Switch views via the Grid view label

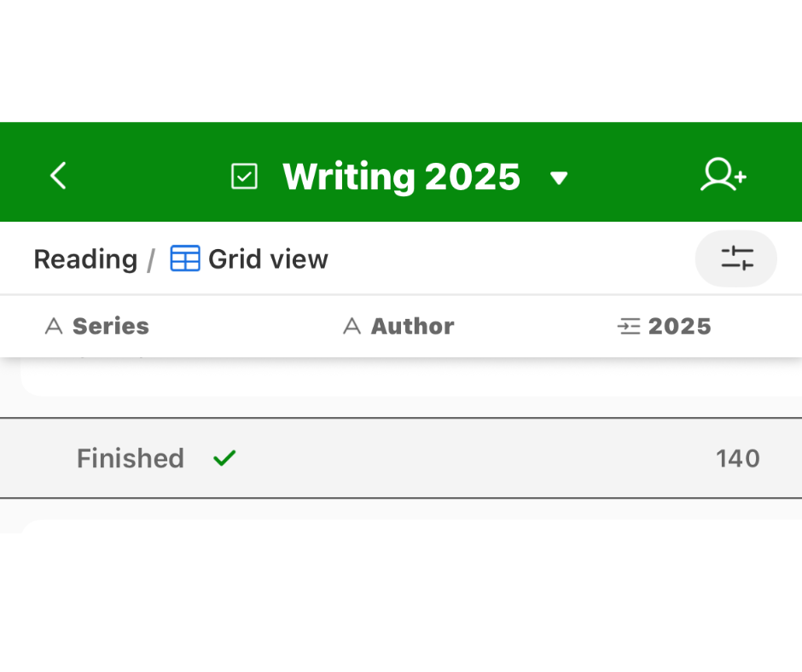[x=268, y=259]
